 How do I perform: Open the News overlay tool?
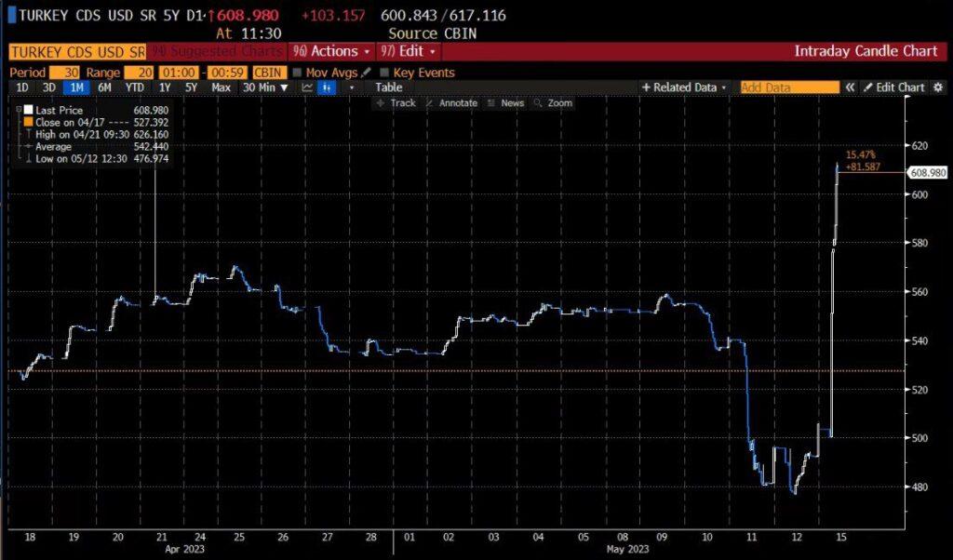click(506, 103)
